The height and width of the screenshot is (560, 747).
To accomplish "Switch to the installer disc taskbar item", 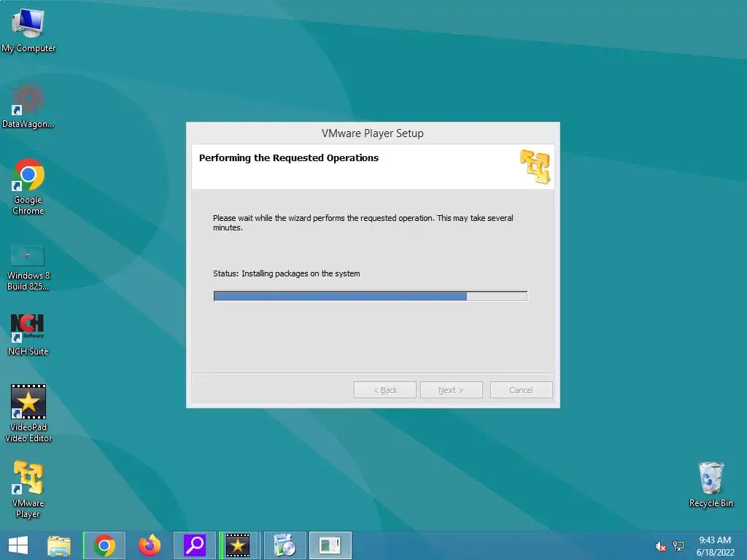I will 285,545.
